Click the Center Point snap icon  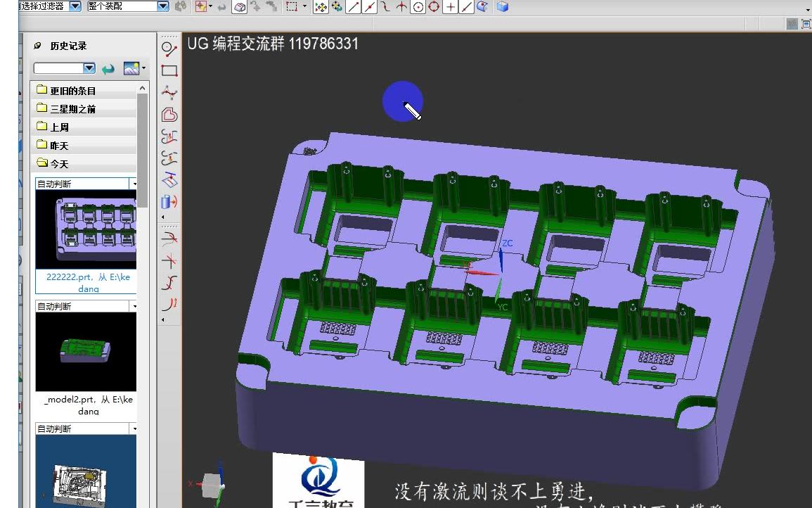point(420,8)
